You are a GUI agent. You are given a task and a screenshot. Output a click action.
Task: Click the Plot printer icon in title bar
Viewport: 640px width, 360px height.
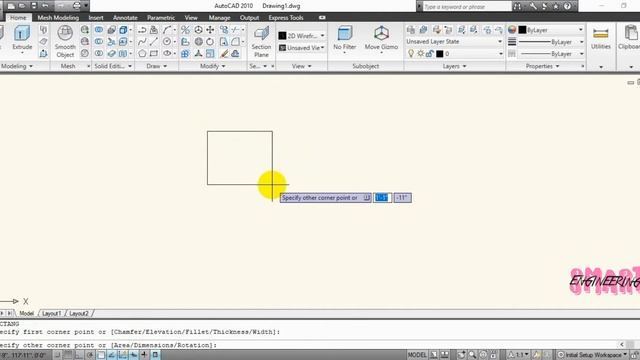(x=77, y=6)
